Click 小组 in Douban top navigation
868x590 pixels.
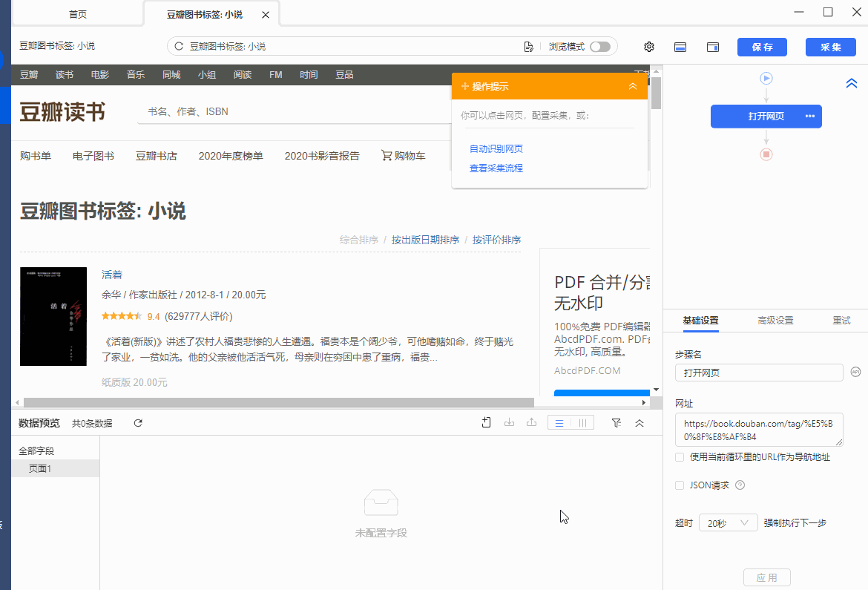(206, 75)
